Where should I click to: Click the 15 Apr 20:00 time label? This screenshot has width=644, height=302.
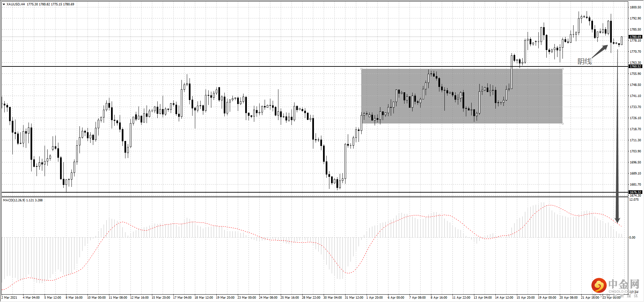coord(525,298)
